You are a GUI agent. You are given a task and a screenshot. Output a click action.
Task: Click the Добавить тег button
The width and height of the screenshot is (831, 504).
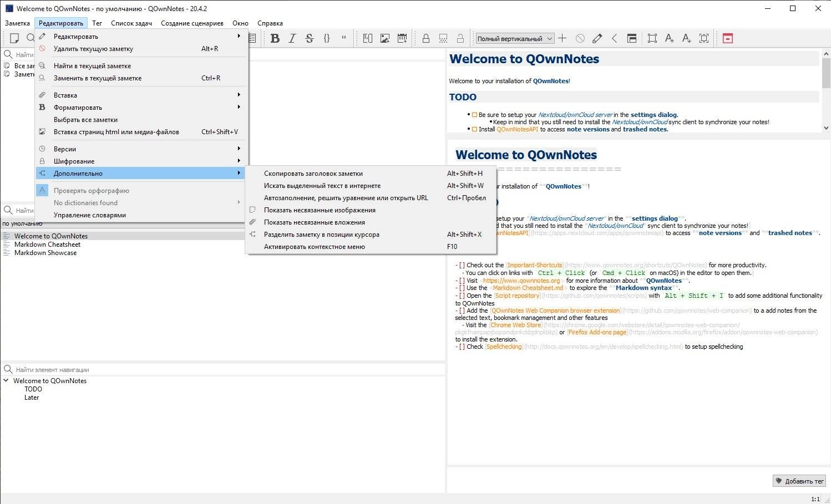799,481
